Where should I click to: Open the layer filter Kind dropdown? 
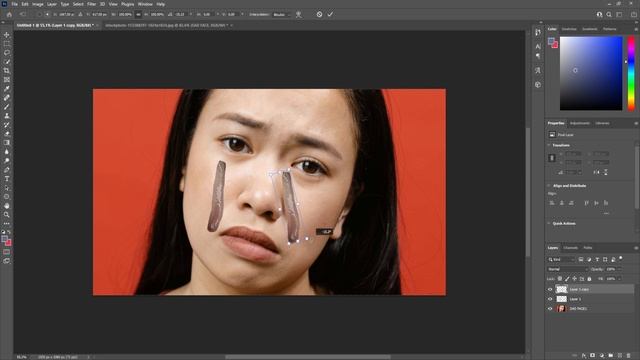561,260
